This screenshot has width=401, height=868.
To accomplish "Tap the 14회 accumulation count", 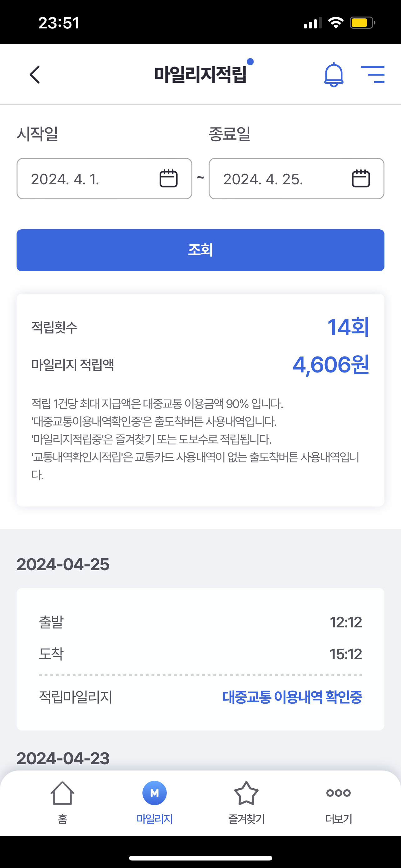I will (x=348, y=327).
